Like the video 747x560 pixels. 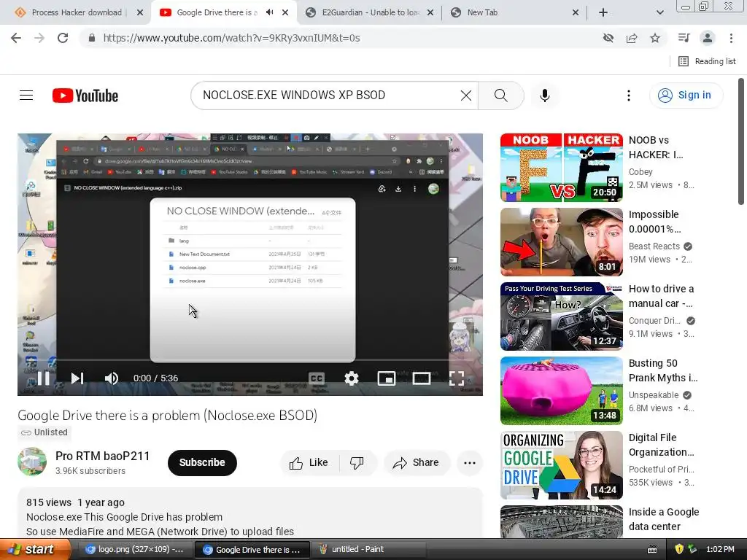[309, 463]
